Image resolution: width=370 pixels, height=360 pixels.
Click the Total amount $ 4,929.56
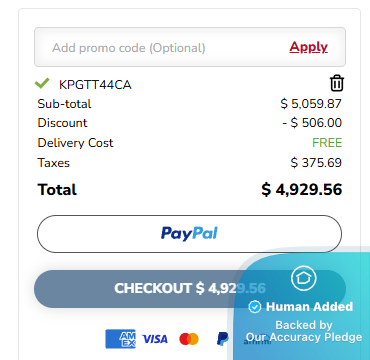point(302,190)
